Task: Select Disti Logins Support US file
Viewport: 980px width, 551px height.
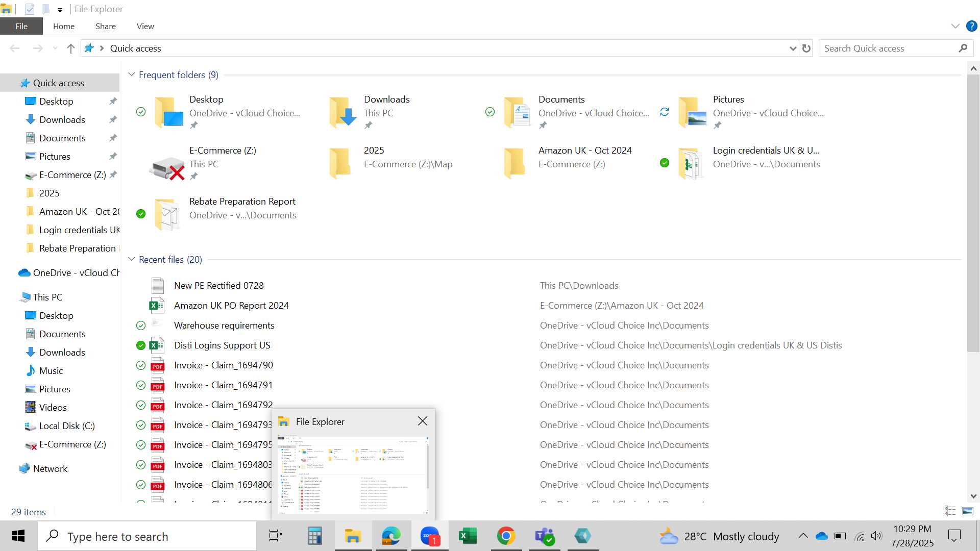Action: tap(222, 345)
